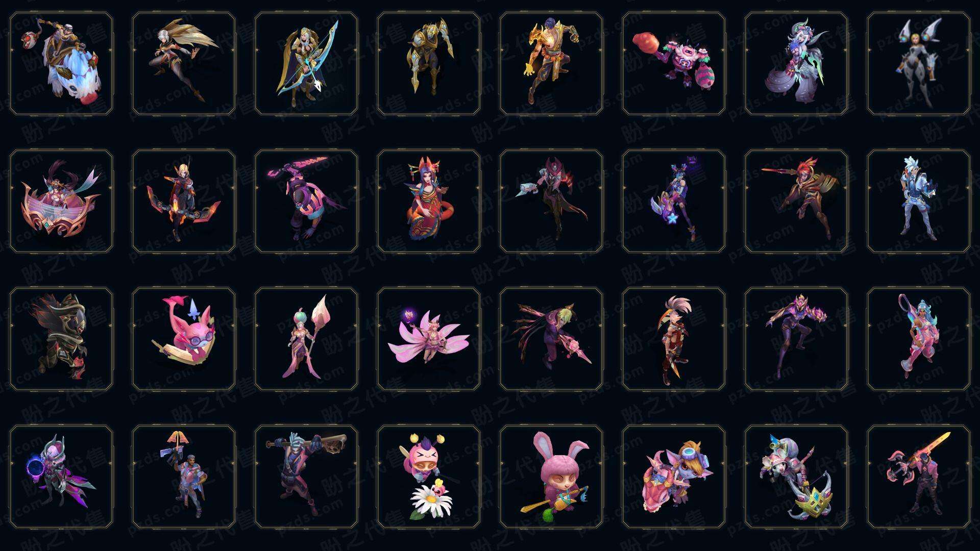The height and width of the screenshot is (551, 980).
Task: Choose the pink robot with red fist
Action: (x=674, y=64)
